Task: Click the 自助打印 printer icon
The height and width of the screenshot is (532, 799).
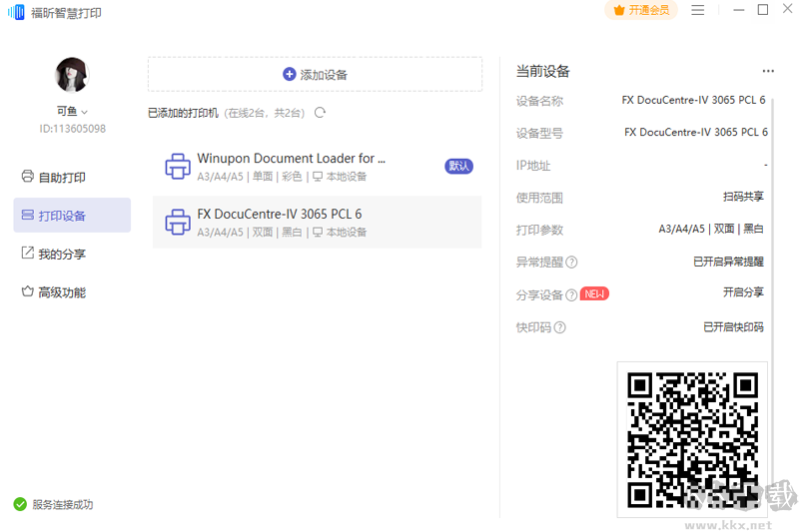Action: pyautogui.click(x=28, y=176)
